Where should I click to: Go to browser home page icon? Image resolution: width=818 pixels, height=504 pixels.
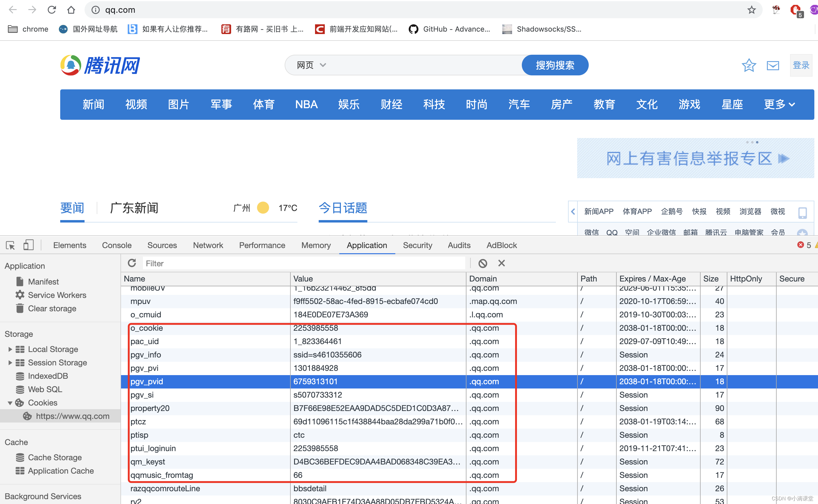(x=71, y=10)
